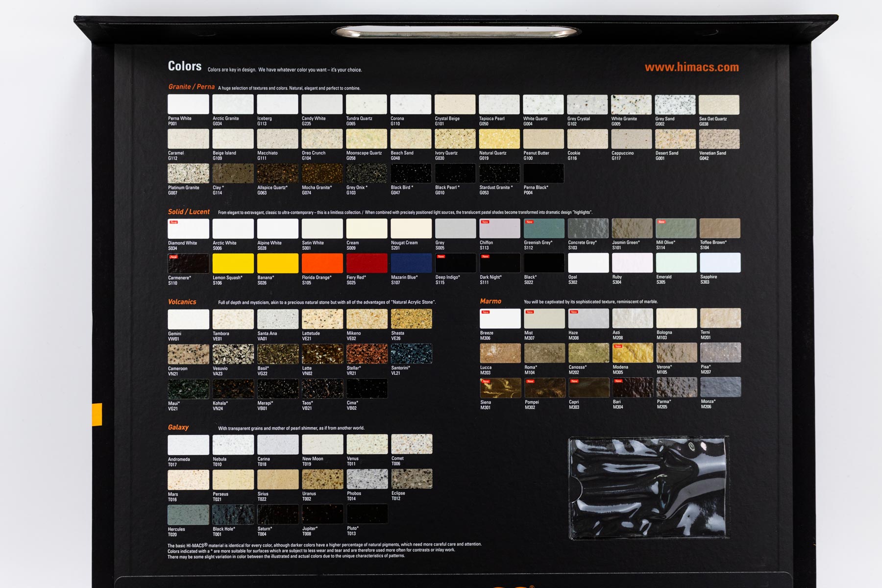Click the Marmo section heading
The image size is (882, 588).
click(490, 301)
